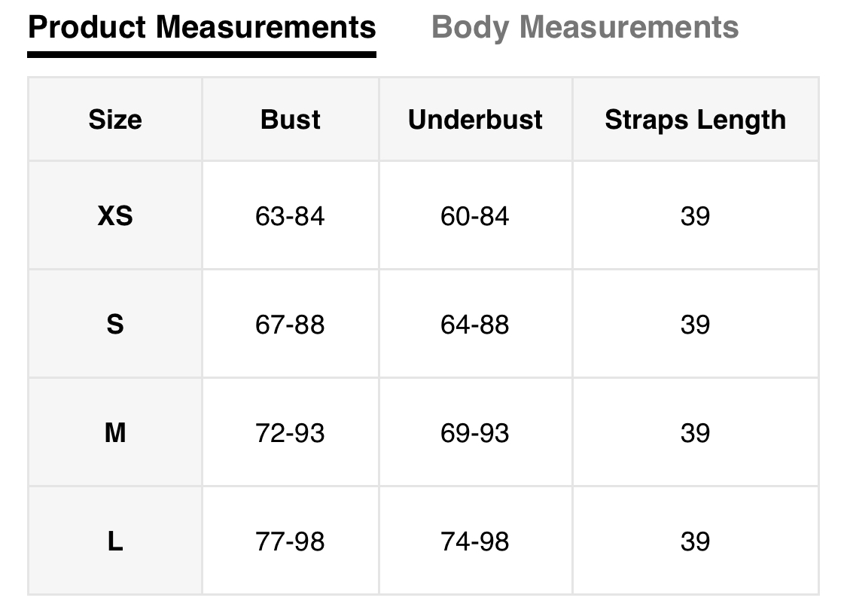Switch to the Body Measurements tab
This screenshot has height=616, width=847.
click(585, 28)
